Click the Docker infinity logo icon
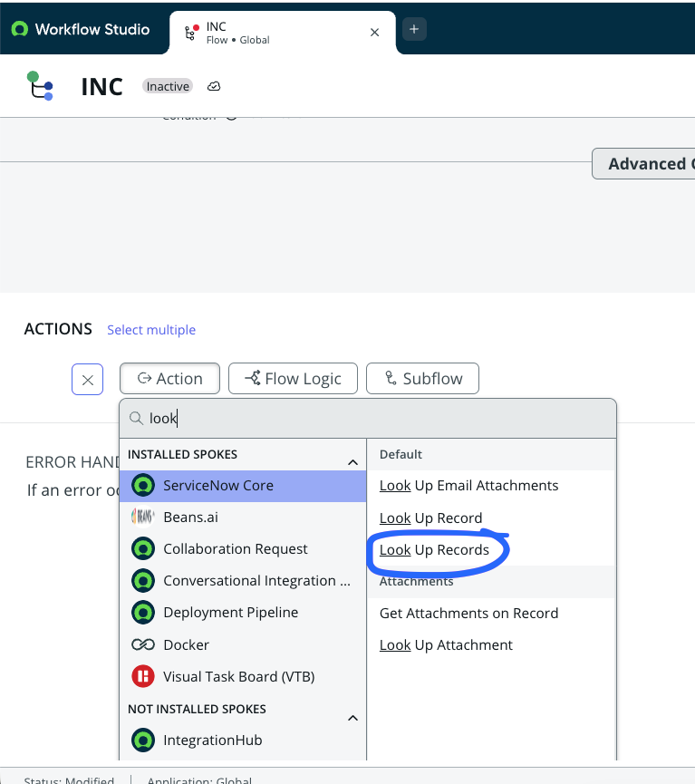 [x=143, y=645]
